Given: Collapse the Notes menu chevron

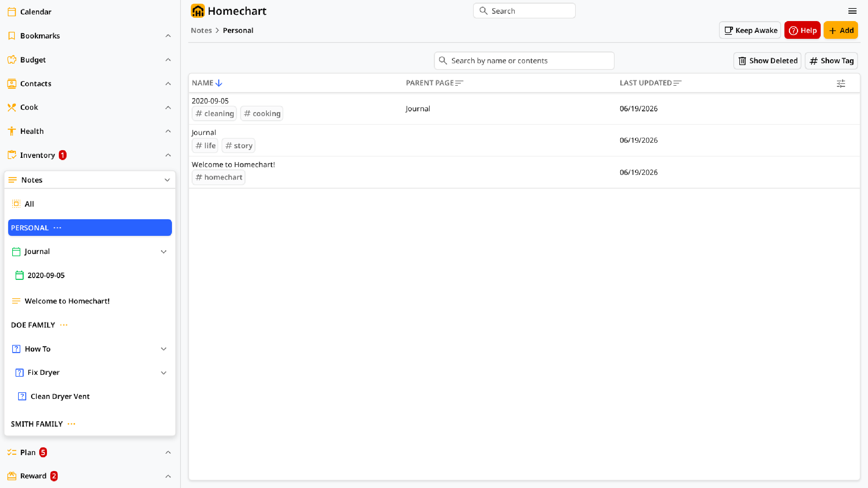Looking at the screenshot, I should click(167, 180).
